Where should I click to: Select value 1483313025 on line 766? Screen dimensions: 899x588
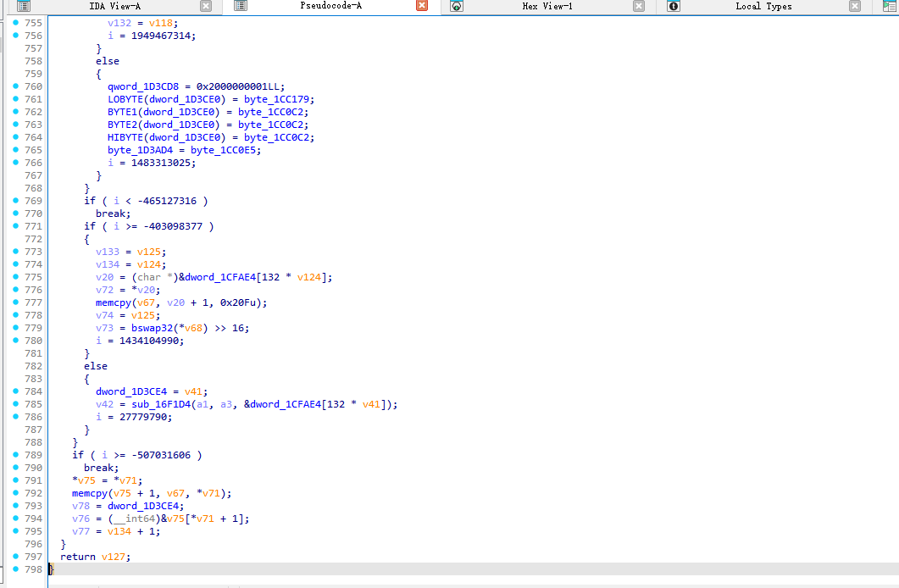pyautogui.click(x=160, y=163)
